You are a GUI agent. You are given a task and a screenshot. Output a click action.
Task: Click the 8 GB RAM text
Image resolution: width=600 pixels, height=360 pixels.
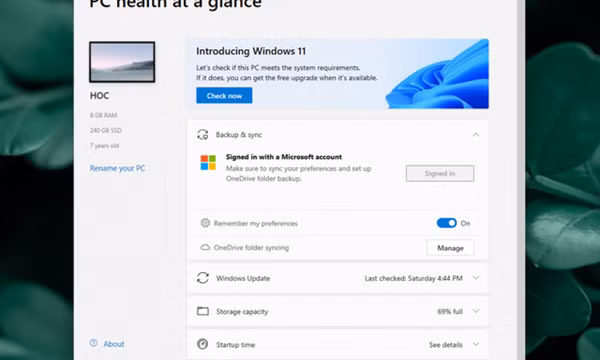click(x=103, y=115)
